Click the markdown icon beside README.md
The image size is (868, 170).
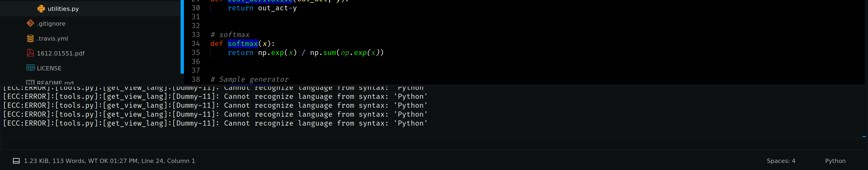[x=30, y=82]
